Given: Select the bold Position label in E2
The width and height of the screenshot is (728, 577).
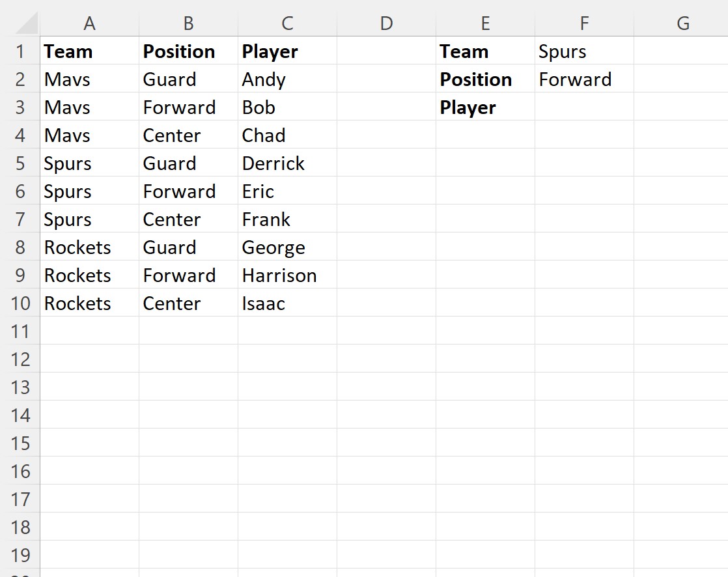Looking at the screenshot, I should [x=476, y=79].
